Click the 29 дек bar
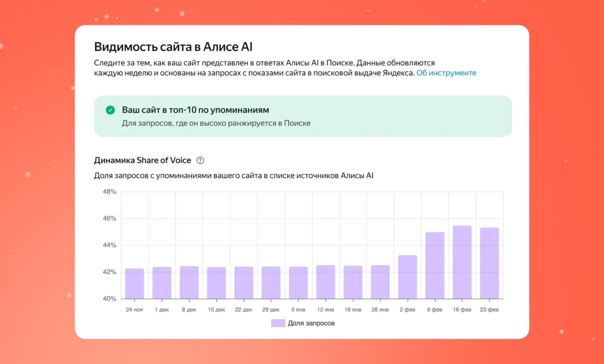This screenshot has height=364, width=604. (271, 282)
